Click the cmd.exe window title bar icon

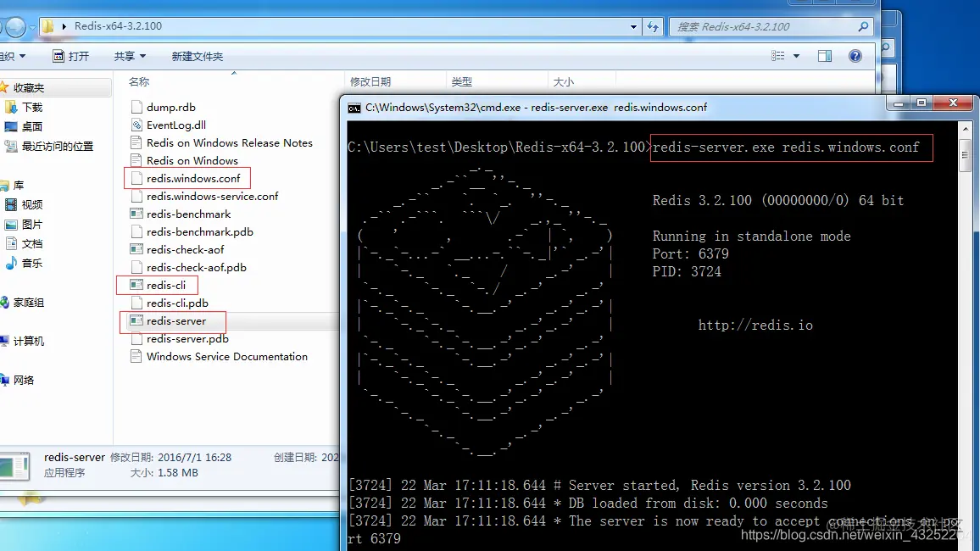pos(354,108)
